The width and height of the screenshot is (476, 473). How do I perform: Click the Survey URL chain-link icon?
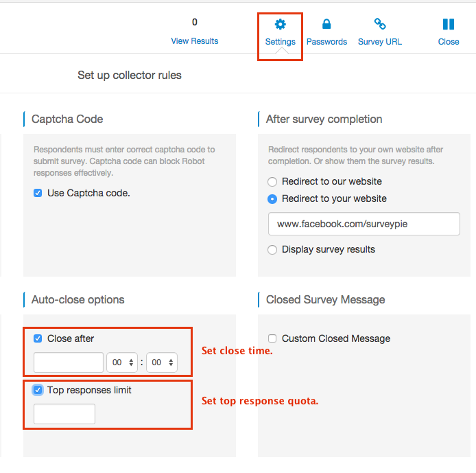[x=380, y=25]
